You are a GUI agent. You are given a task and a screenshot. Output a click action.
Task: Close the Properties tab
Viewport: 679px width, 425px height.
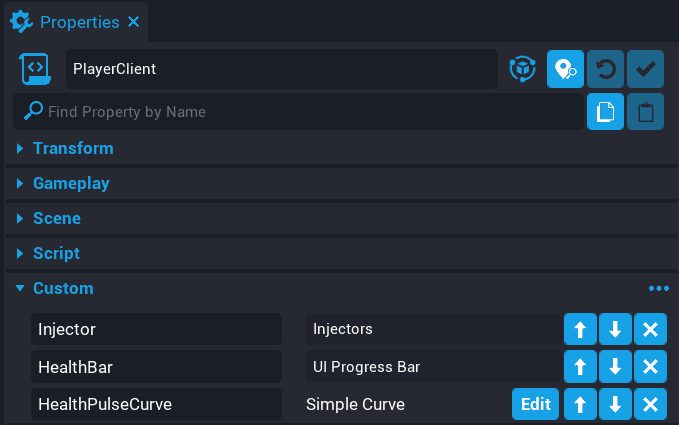[134, 22]
